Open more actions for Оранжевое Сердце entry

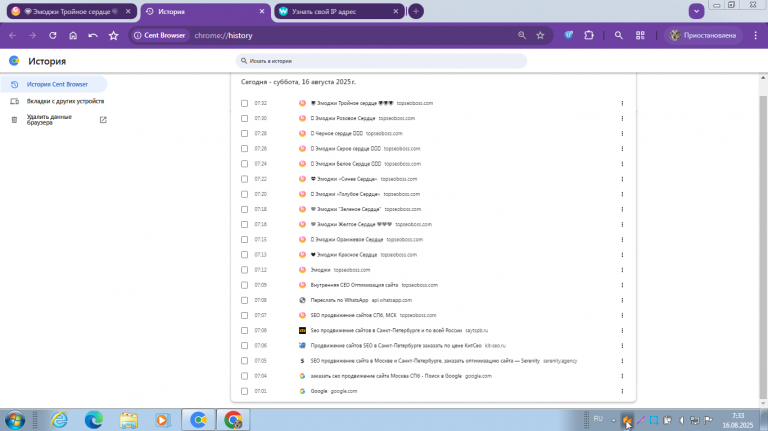tap(622, 239)
